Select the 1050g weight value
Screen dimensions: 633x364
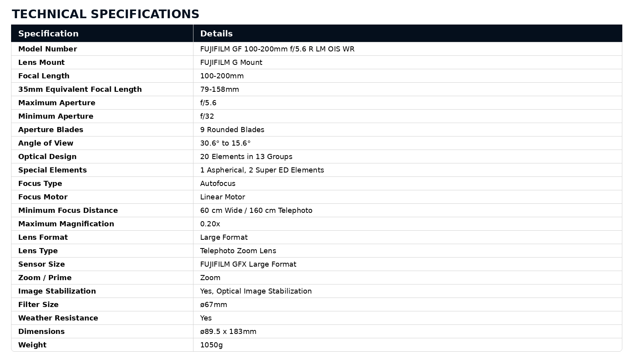(x=211, y=345)
